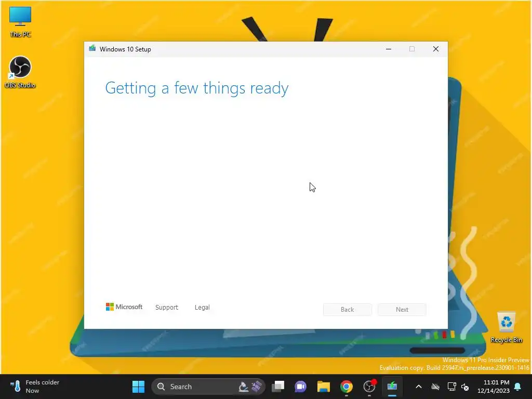Click the Getting a few things ready heading
The width and height of the screenshot is (532, 399).
[x=197, y=88]
